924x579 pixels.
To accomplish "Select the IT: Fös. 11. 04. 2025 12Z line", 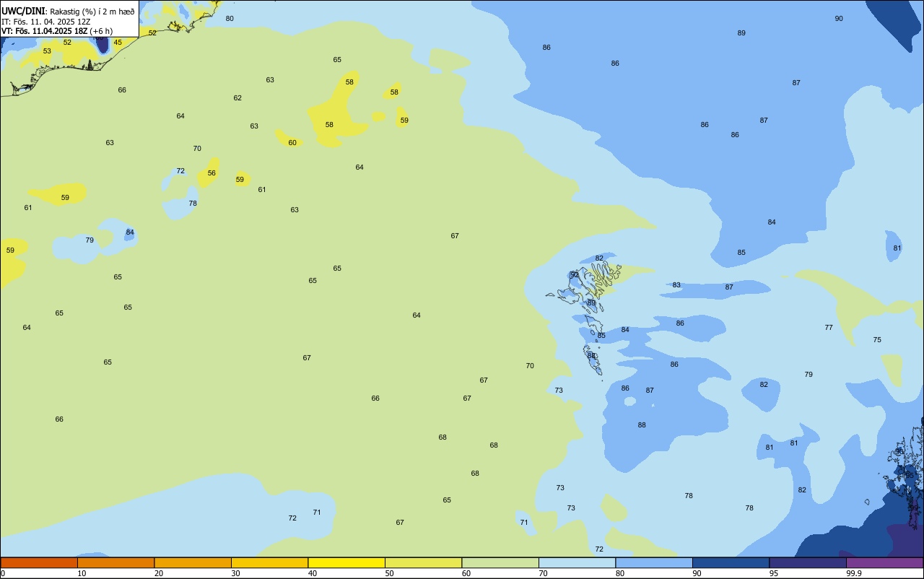I will (45, 22).
